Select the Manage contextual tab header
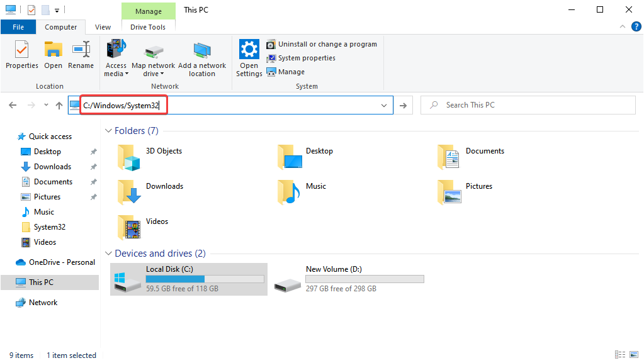 (149, 11)
